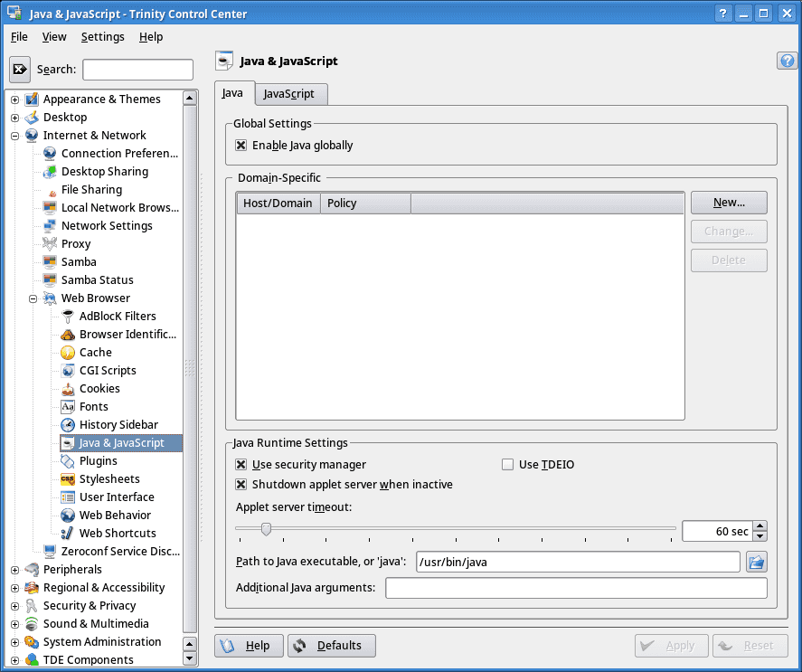This screenshot has width=802, height=672.
Task: Open the Samba icon
Action: point(50,261)
